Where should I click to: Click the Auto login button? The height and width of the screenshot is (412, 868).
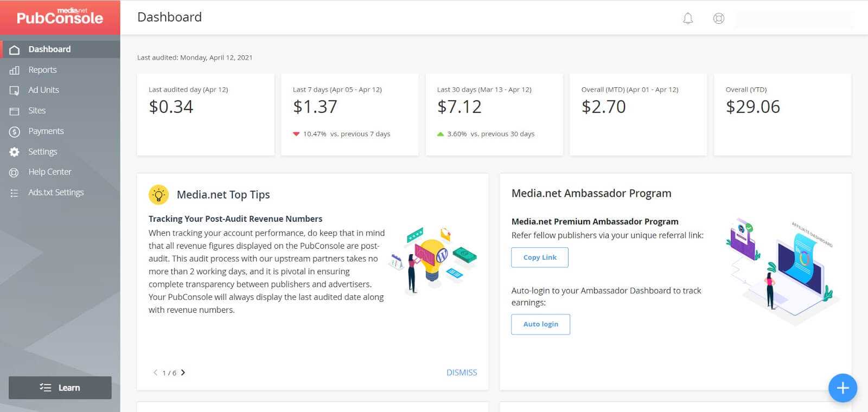tap(540, 324)
